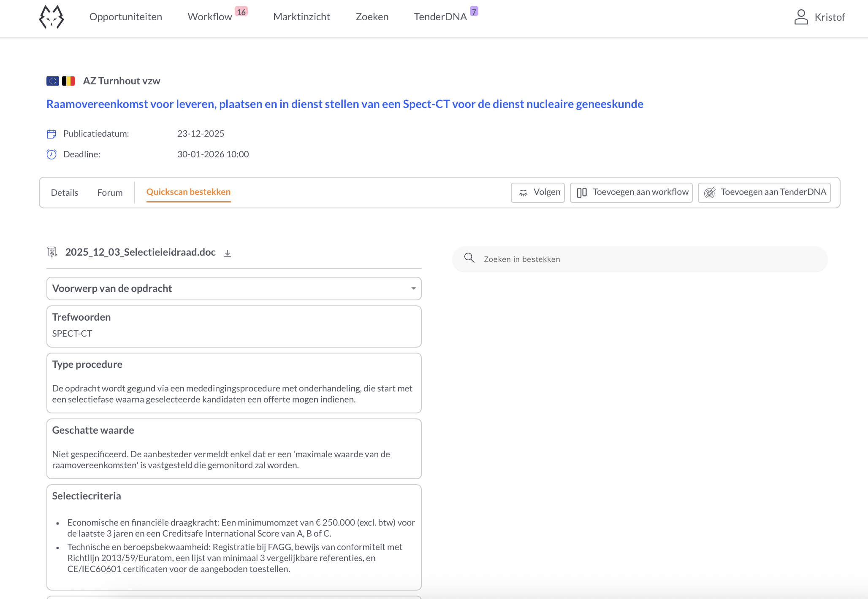The height and width of the screenshot is (599, 868).
Task: Click Toevoegen aan workflow
Action: point(631,192)
